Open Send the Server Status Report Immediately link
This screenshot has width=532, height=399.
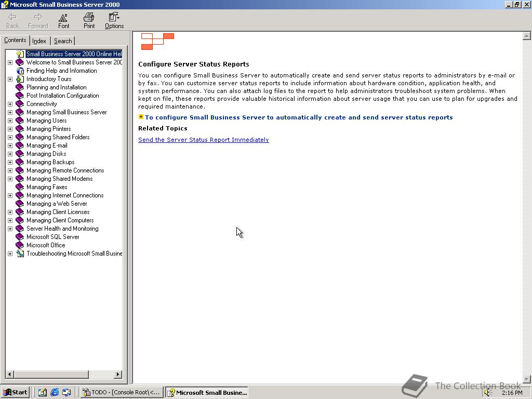pyautogui.click(x=204, y=140)
